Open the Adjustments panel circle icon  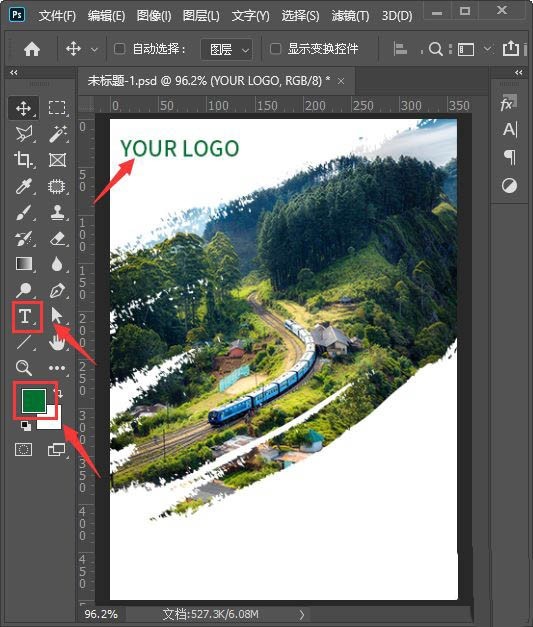tap(509, 186)
